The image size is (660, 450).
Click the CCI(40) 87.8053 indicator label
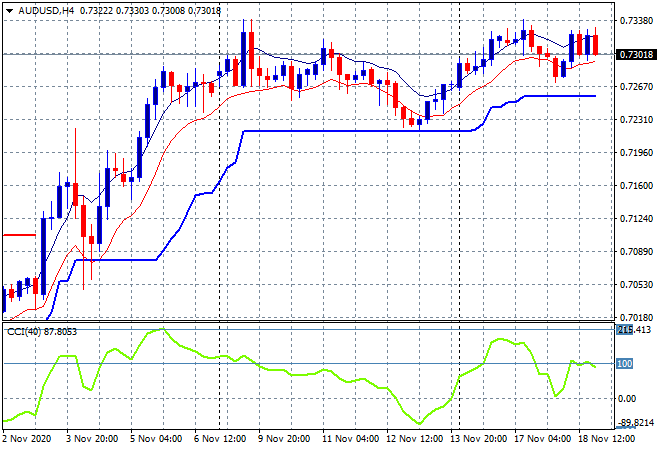(x=42, y=332)
